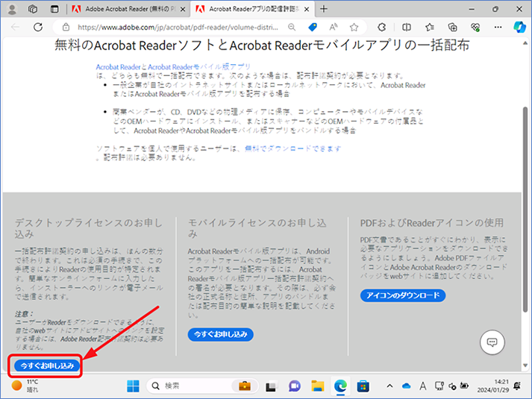This screenshot has height=399, width=532.
Task: Open Microsoft Store from taskbar
Action: click(x=363, y=386)
